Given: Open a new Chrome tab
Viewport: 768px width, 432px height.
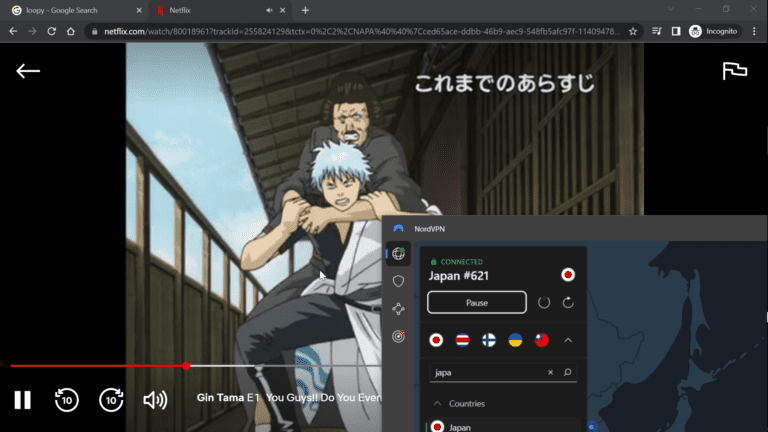Looking at the screenshot, I should (305, 10).
